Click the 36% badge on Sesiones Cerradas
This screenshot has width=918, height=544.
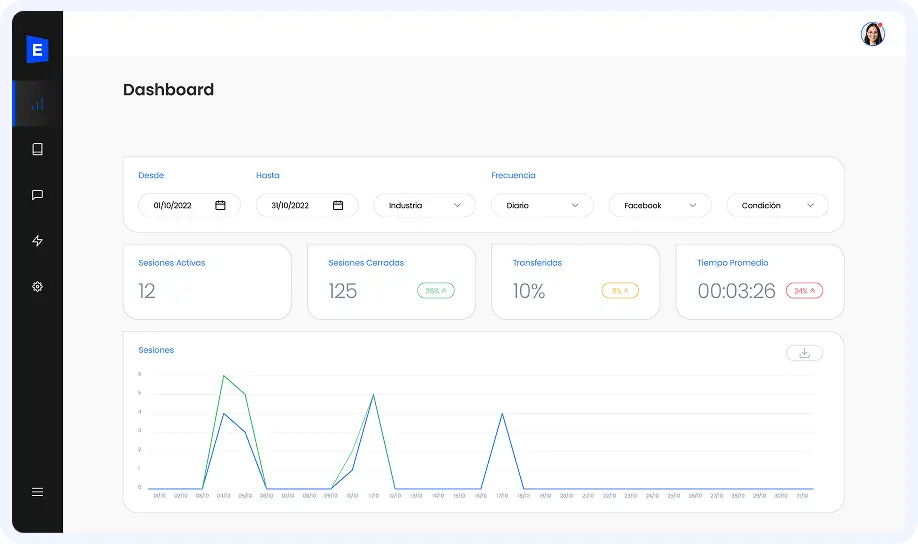[x=435, y=291]
